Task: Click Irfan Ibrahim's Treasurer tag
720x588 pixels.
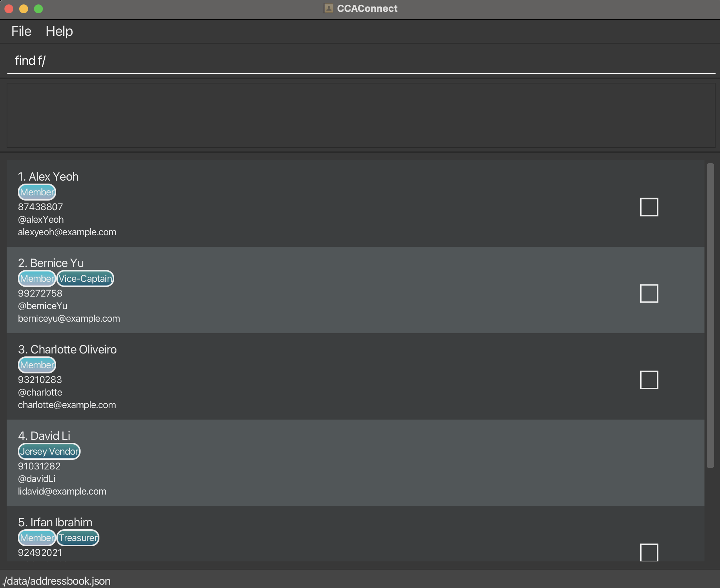Action: (x=78, y=538)
